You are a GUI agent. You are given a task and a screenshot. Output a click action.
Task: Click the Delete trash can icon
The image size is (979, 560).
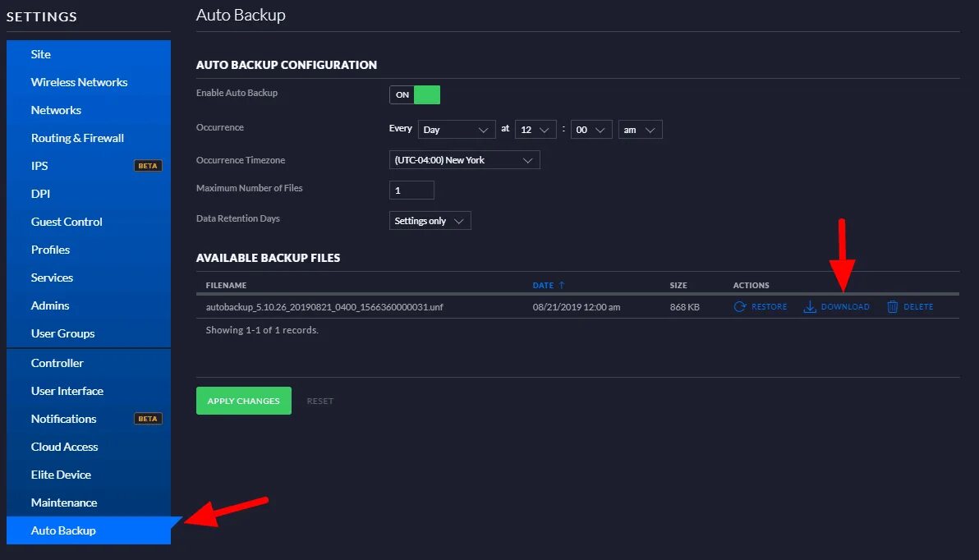pos(893,306)
